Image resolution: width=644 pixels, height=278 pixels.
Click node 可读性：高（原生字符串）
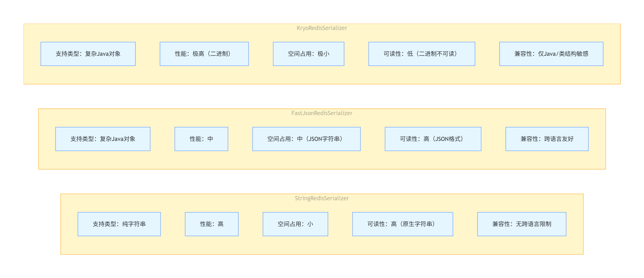pos(403,224)
